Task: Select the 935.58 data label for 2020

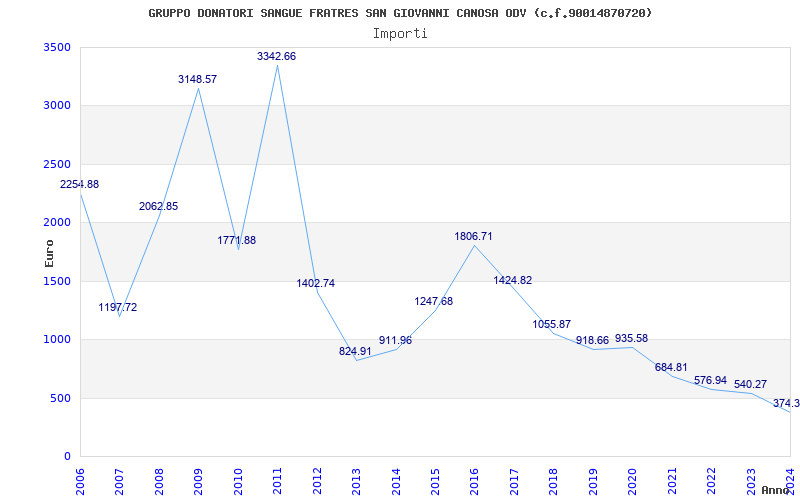Action: coord(631,339)
